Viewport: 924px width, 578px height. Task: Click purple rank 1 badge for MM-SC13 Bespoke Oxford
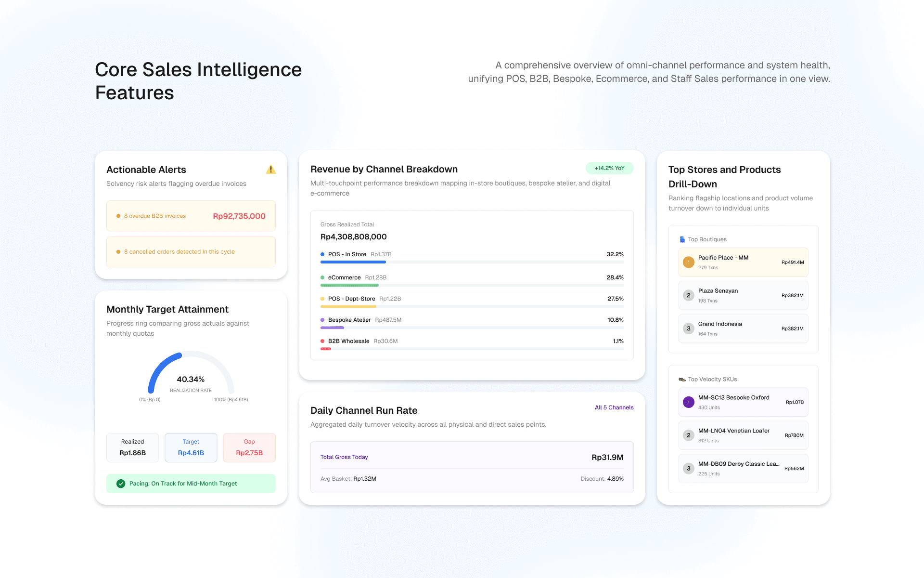tap(689, 402)
